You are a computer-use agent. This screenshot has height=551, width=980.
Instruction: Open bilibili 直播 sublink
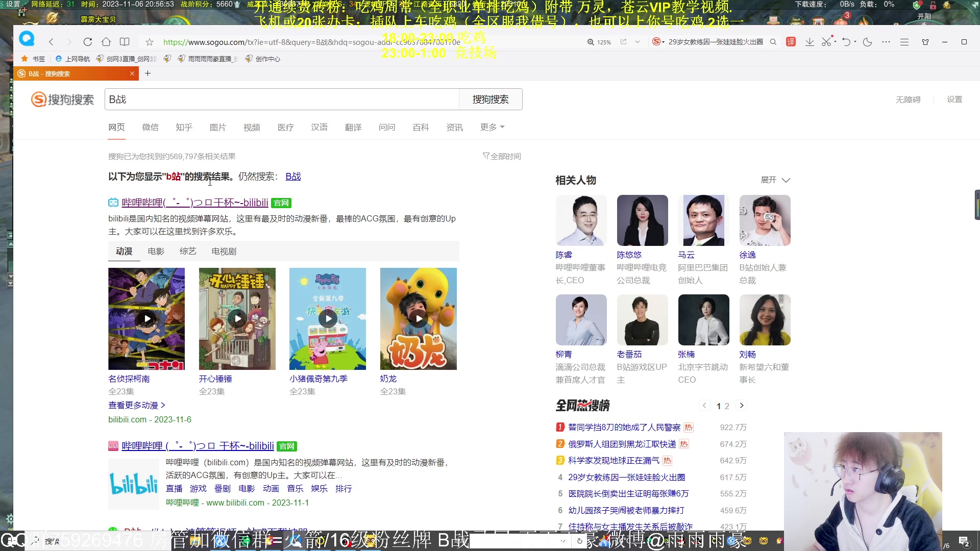point(174,489)
